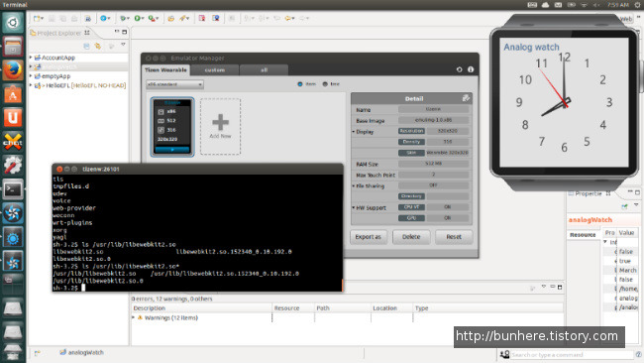Click the Reset button

pyautogui.click(x=454, y=237)
